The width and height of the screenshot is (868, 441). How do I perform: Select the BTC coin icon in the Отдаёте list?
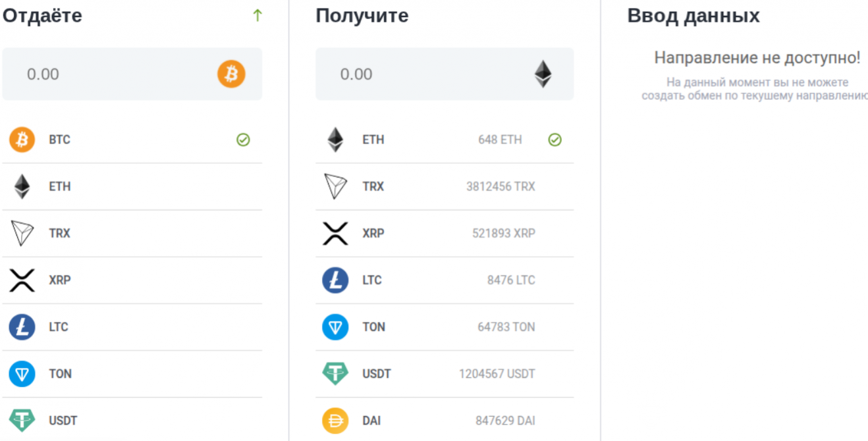(22, 140)
